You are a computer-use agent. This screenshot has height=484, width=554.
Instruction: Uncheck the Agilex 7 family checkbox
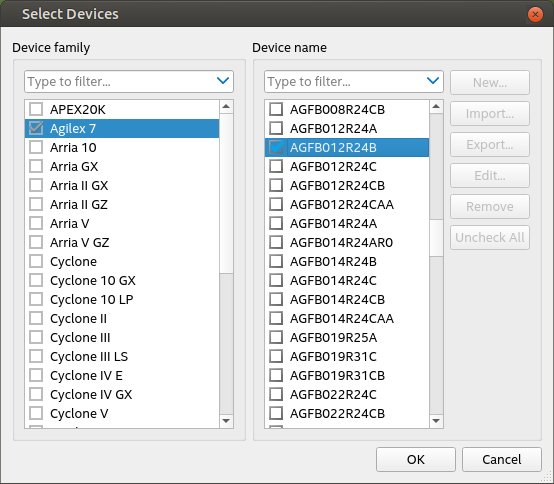pos(36,128)
